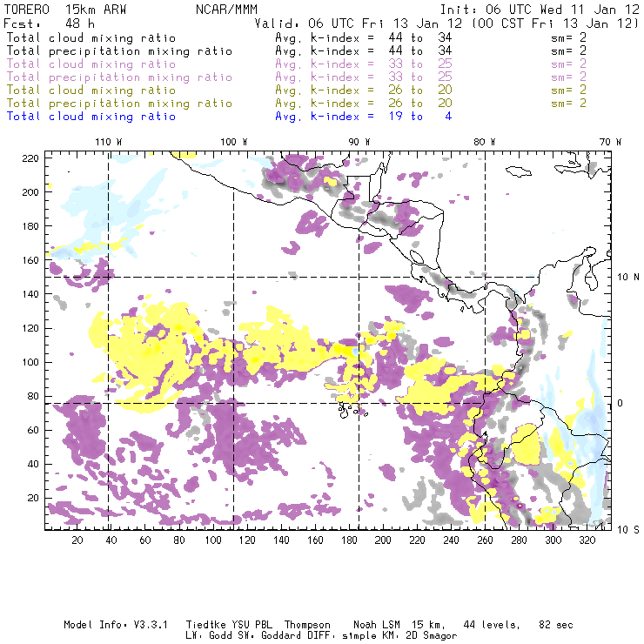
Task: Click the "Noah LSM" label
Action: 377,625
